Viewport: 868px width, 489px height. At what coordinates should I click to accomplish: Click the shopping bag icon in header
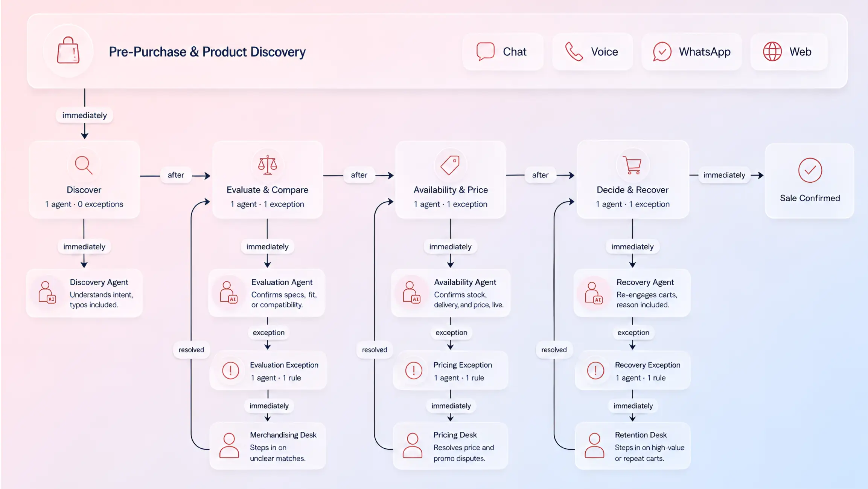(x=68, y=50)
